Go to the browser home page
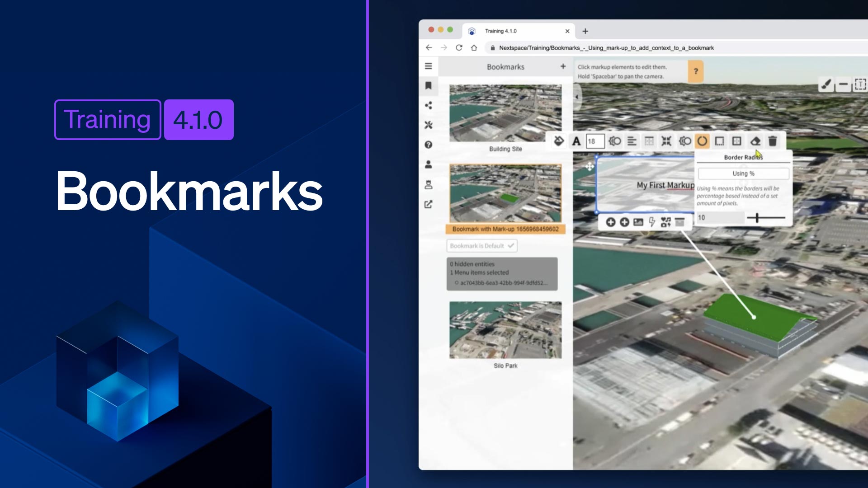The width and height of the screenshot is (868, 488). pyautogui.click(x=474, y=48)
